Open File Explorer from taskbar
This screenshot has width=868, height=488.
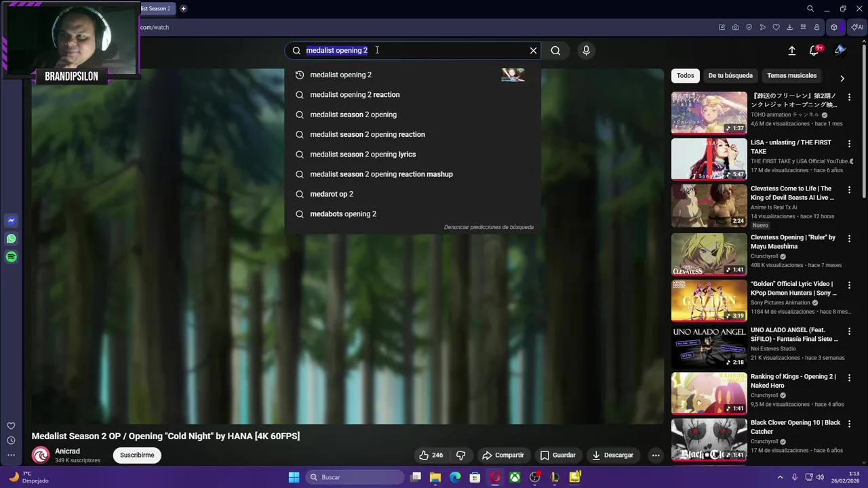(x=435, y=477)
